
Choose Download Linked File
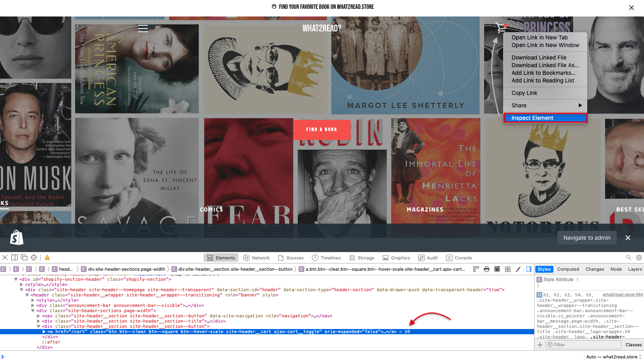pyautogui.click(x=545, y=58)
